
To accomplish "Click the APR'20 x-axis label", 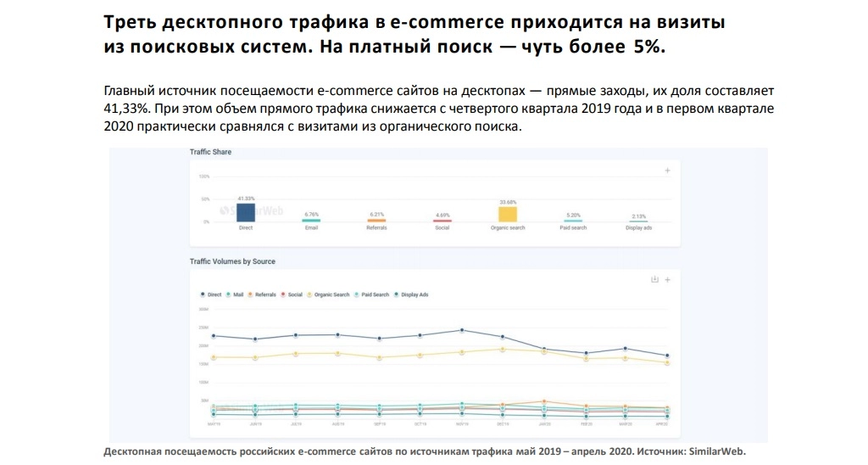I will click(662, 424).
